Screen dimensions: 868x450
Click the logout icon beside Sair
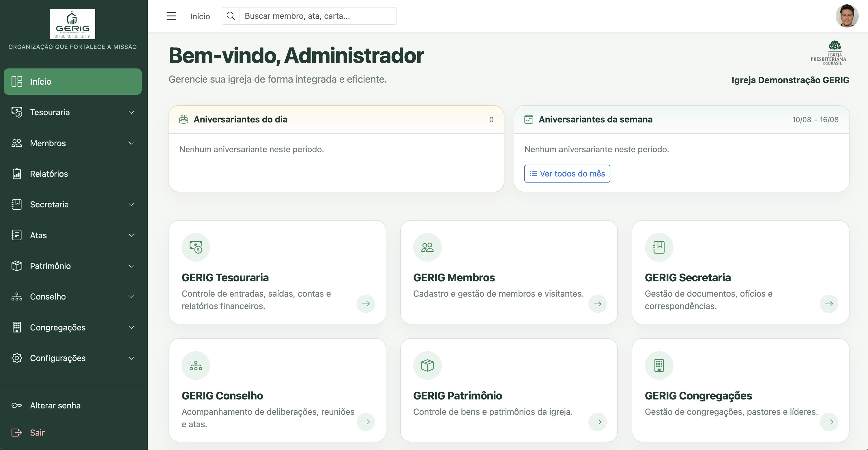coord(16,432)
